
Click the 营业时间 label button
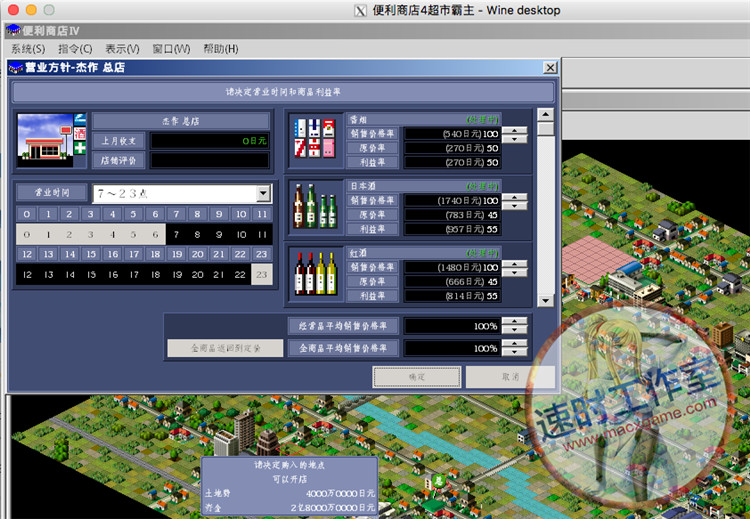[52, 193]
